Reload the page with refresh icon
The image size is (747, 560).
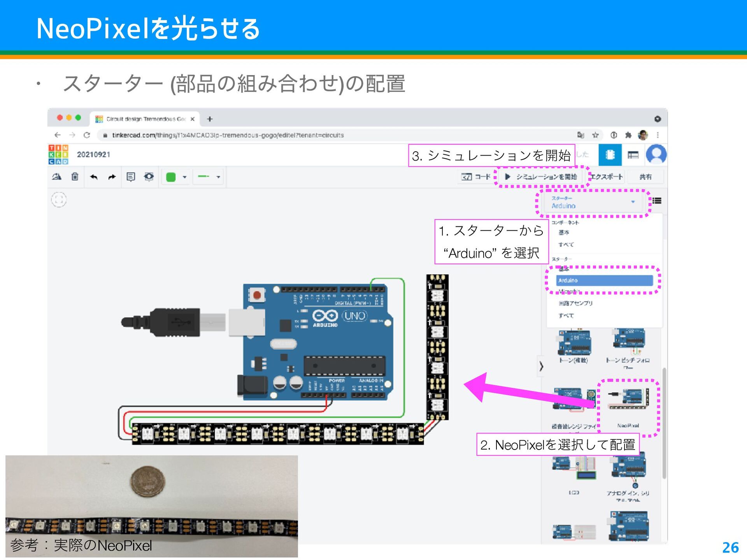[x=87, y=135]
